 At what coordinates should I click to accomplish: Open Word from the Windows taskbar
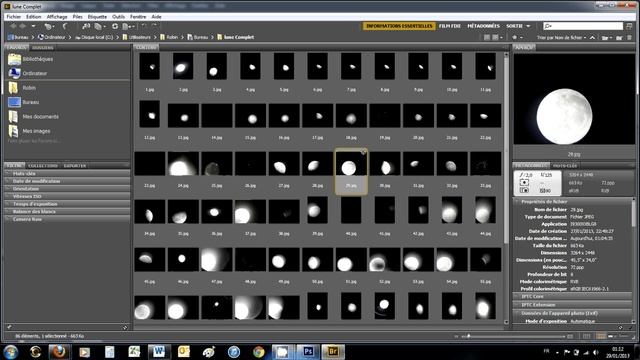coord(158,351)
